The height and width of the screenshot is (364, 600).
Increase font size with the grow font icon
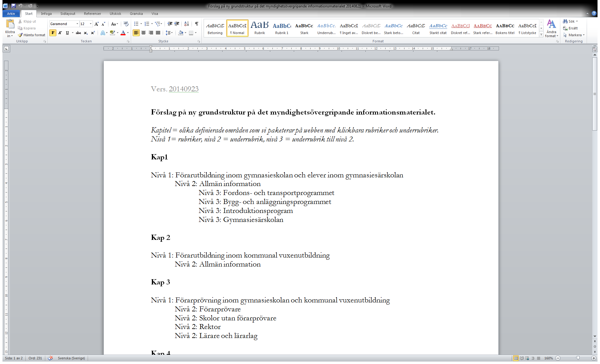tap(96, 24)
